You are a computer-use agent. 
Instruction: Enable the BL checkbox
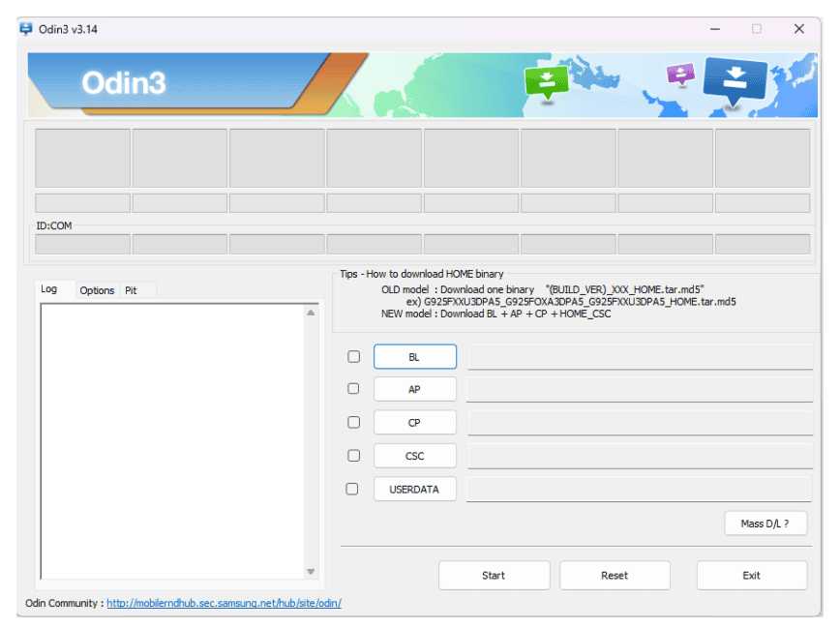(352, 356)
